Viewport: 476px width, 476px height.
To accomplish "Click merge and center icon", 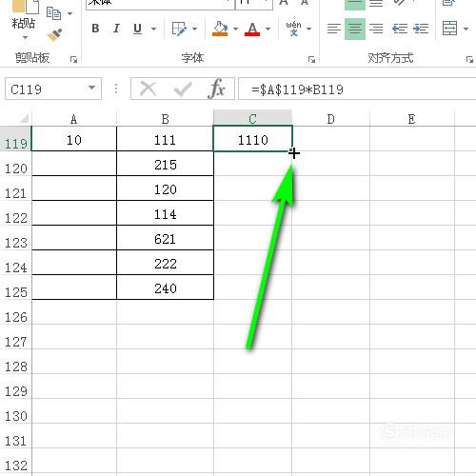I will pos(449,29).
